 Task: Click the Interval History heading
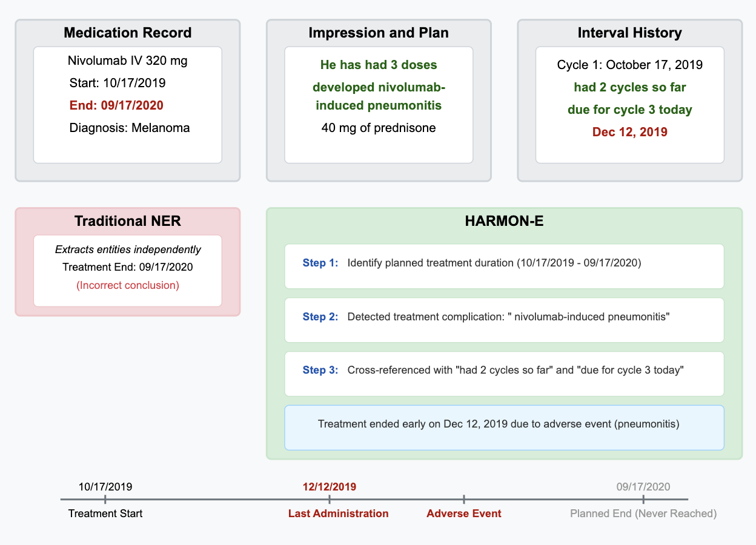629,33
